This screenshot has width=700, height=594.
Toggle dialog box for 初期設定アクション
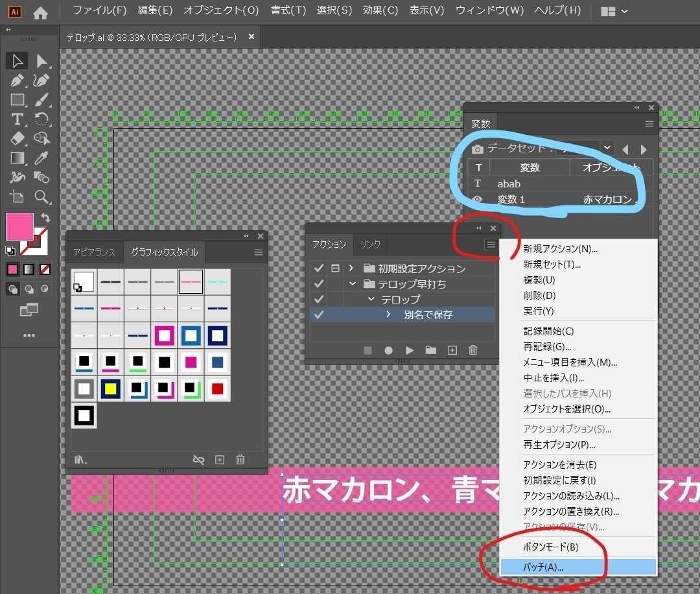(x=335, y=268)
